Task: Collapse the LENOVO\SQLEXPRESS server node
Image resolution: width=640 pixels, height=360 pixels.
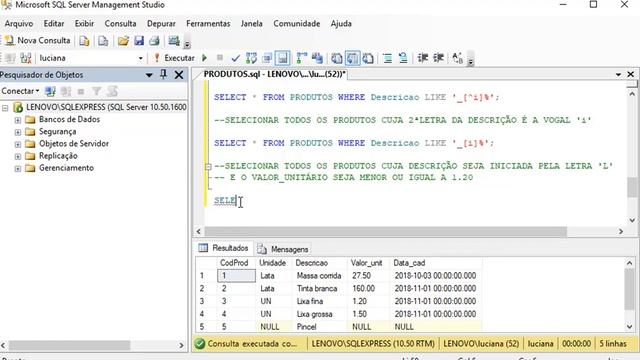Action: [5, 108]
